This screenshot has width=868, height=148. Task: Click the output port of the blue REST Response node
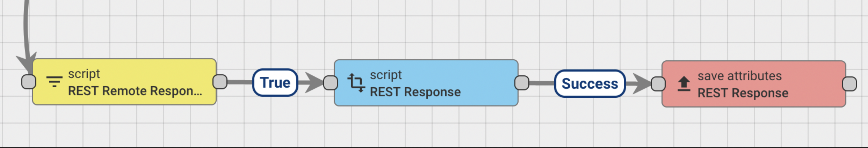tap(522, 83)
